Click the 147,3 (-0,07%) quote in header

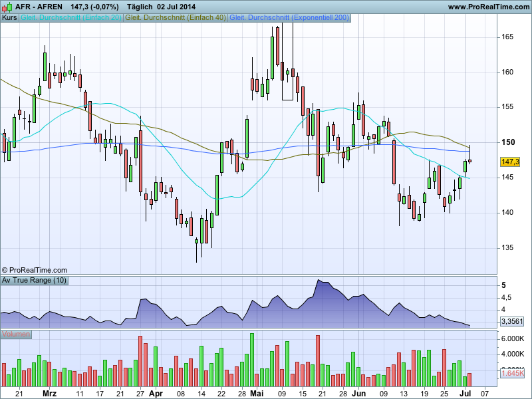pos(94,7)
